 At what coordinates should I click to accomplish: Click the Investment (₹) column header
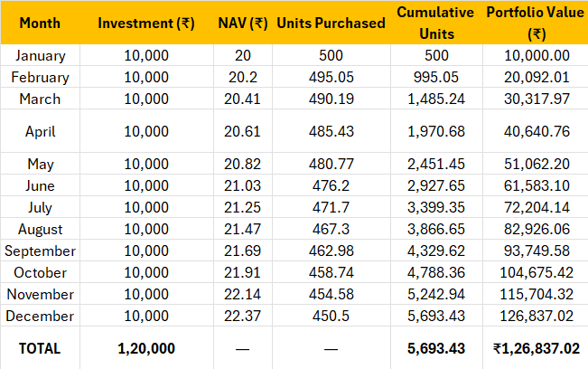point(146,23)
